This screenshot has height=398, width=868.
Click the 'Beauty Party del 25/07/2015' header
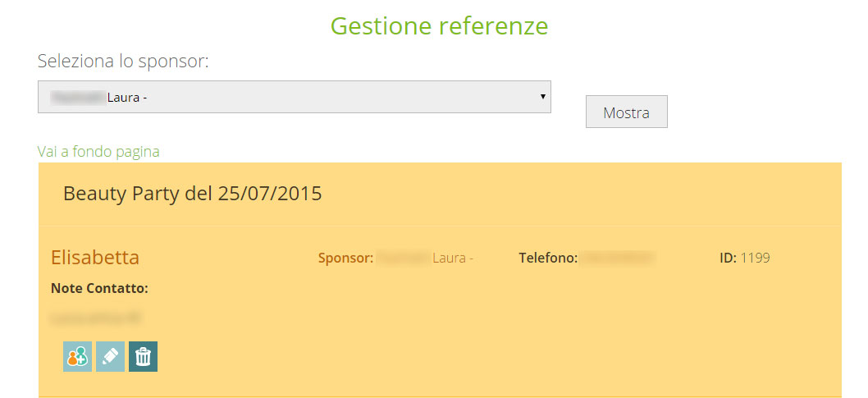(192, 194)
